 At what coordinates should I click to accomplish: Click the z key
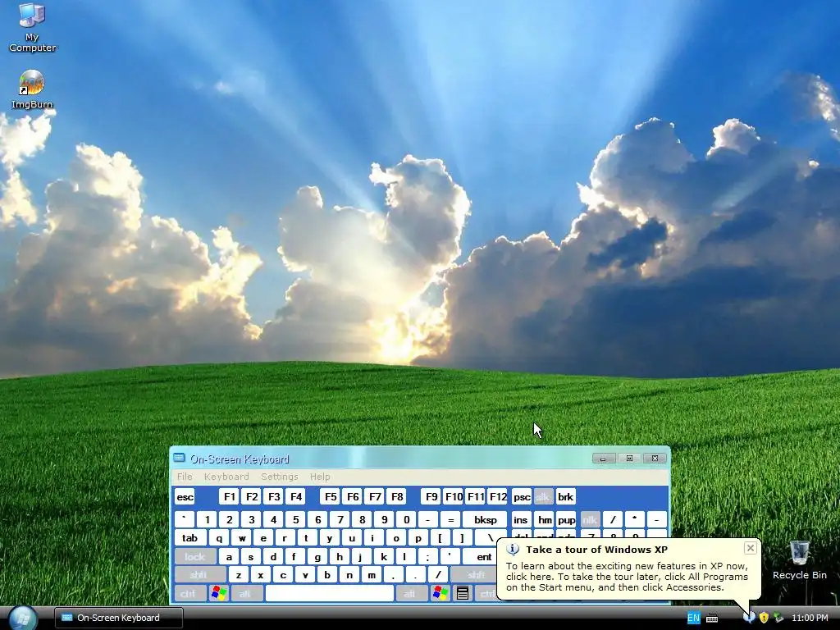pos(239,575)
